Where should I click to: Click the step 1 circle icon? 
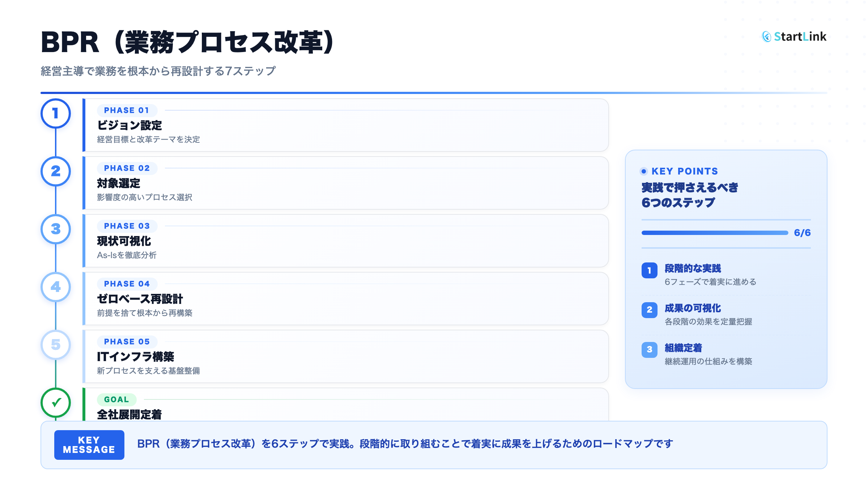(x=56, y=114)
